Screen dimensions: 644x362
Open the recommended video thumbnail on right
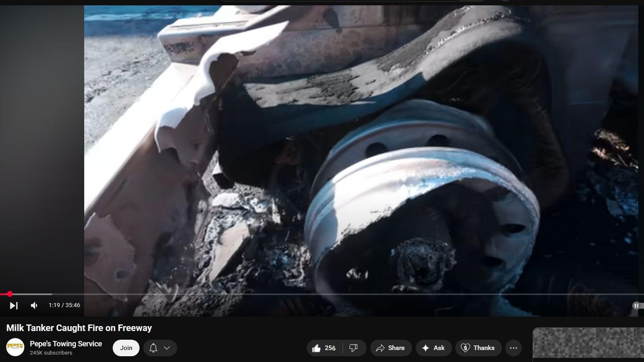click(x=588, y=343)
